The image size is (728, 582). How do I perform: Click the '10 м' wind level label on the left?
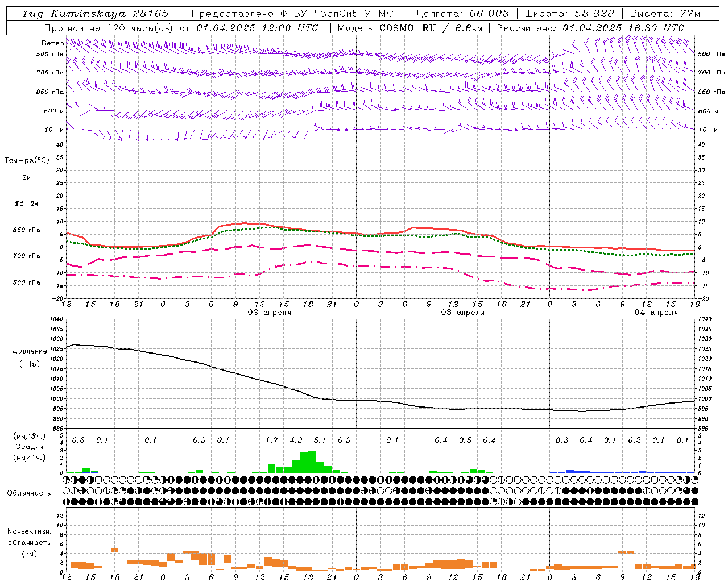[55, 130]
